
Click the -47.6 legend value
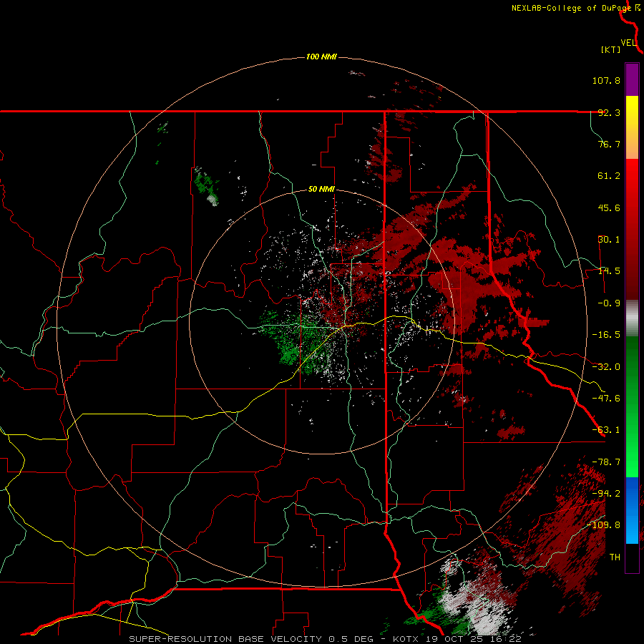606,399
